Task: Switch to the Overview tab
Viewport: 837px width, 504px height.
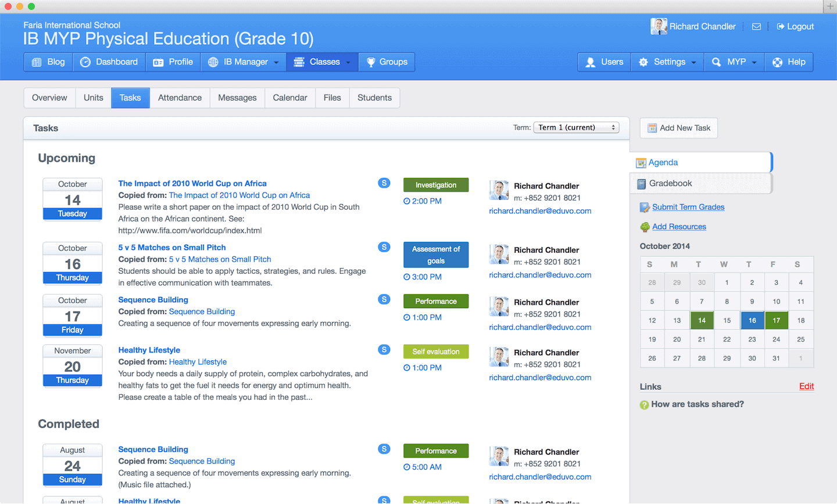Action: pyautogui.click(x=49, y=98)
